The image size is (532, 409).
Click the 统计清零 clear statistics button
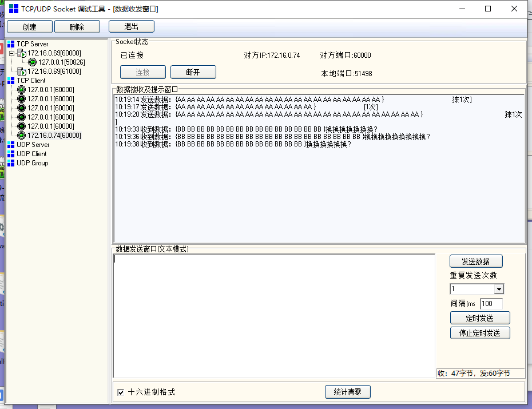(x=347, y=392)
